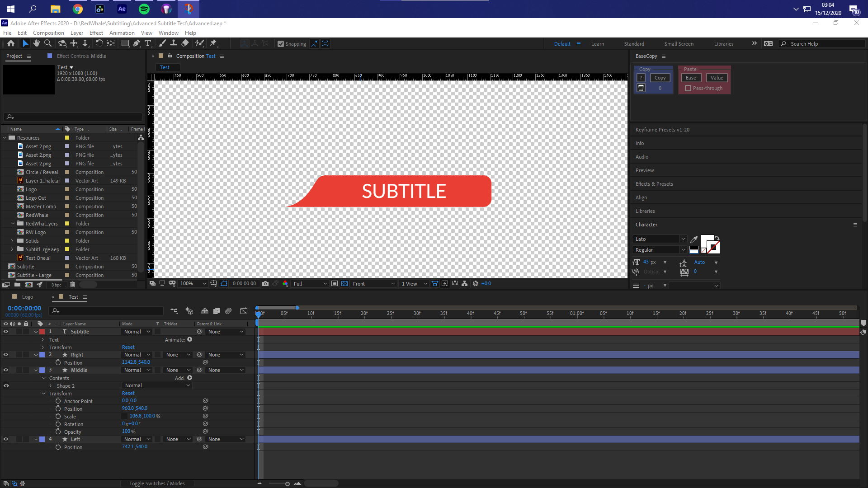Switch to the Learn workspace
The height and width of the screenshot is (488, 868).
click(598, 43)
